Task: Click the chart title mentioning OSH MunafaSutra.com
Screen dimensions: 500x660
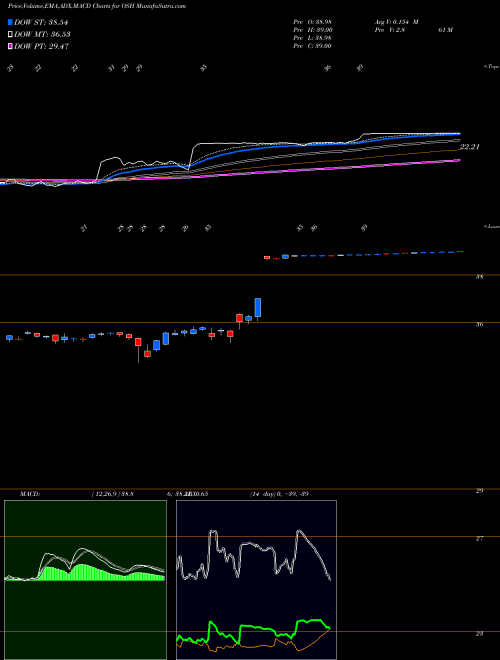Action: click(97, 6)
